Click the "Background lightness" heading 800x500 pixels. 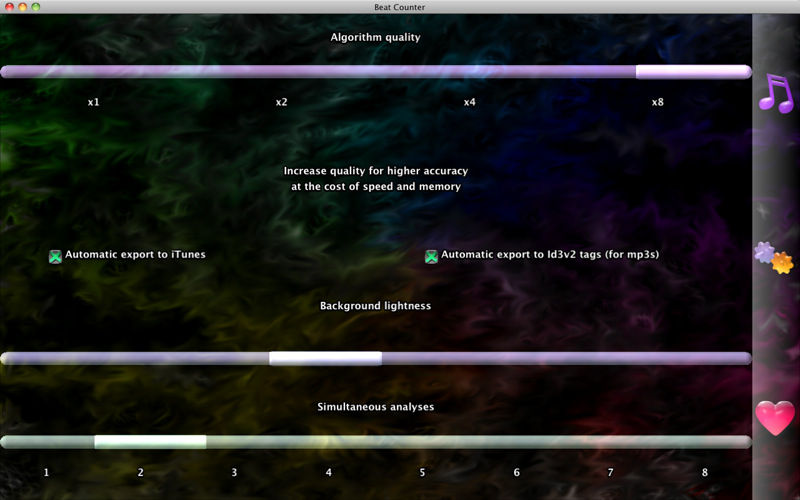pyautogui.click(x=376, y=306)
